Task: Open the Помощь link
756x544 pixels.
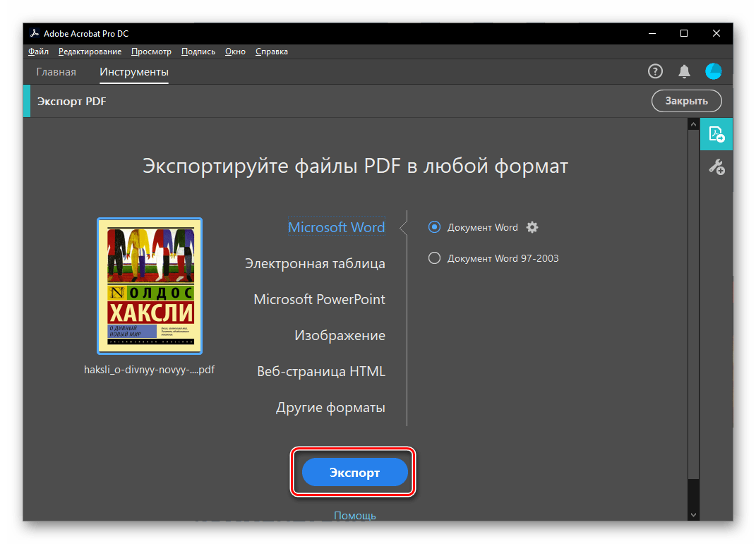Action: 355,515
